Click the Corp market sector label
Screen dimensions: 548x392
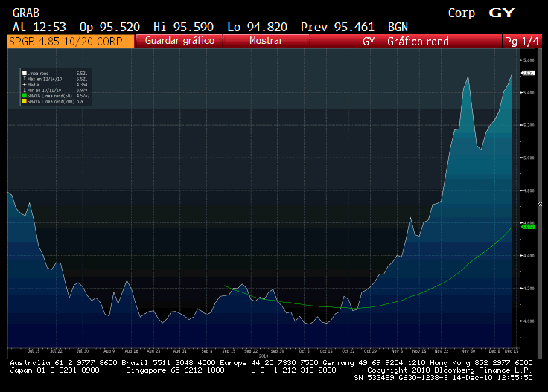pyautogui.click(x=461, y=13)
